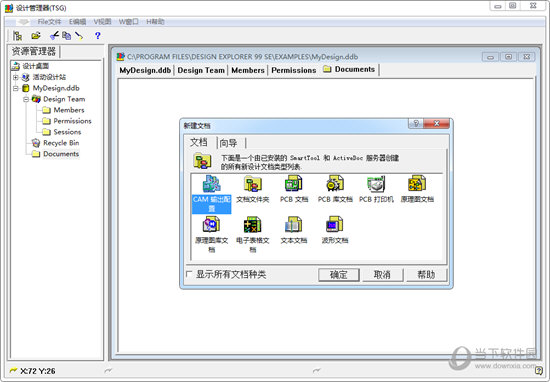Open the V视图 menu
The image size is (550, 382).
tap(102, 22)
